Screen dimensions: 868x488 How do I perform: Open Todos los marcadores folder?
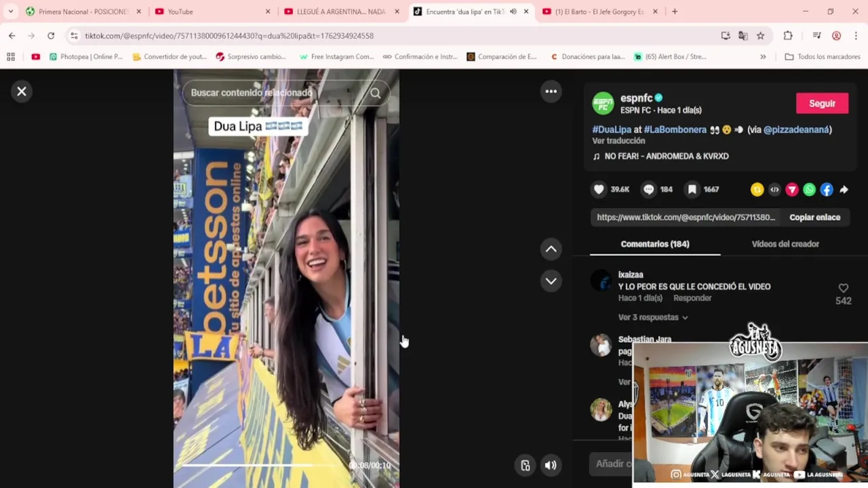coord(823,57)
